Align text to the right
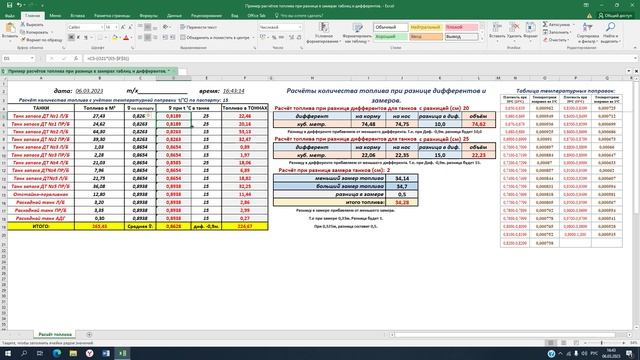 tap(155, 38)
